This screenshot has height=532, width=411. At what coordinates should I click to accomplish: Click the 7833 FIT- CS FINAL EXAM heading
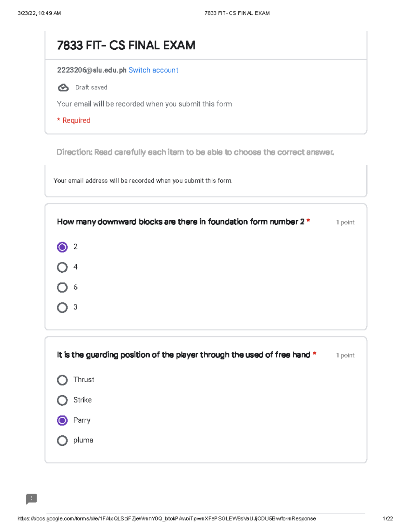[126, 45]
